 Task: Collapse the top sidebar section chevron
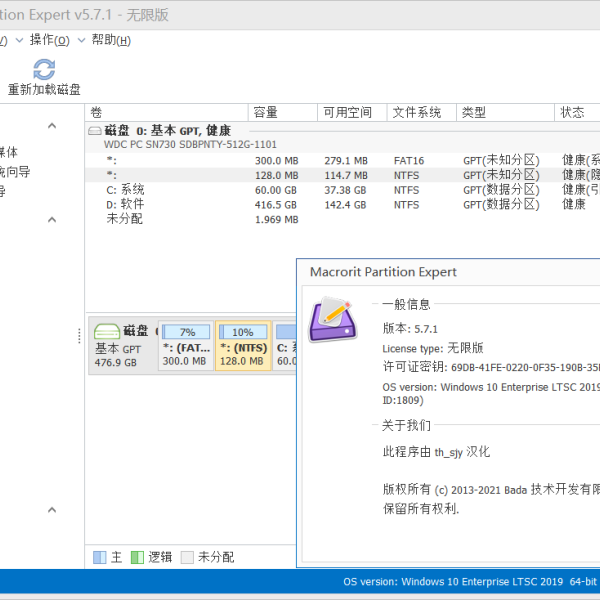pos(52,126)
